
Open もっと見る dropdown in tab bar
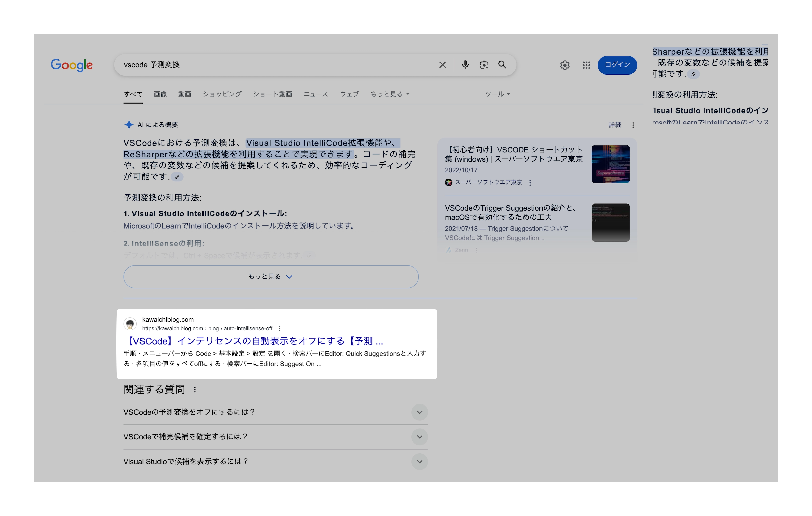pyautogui.click(x=390, y=94)
